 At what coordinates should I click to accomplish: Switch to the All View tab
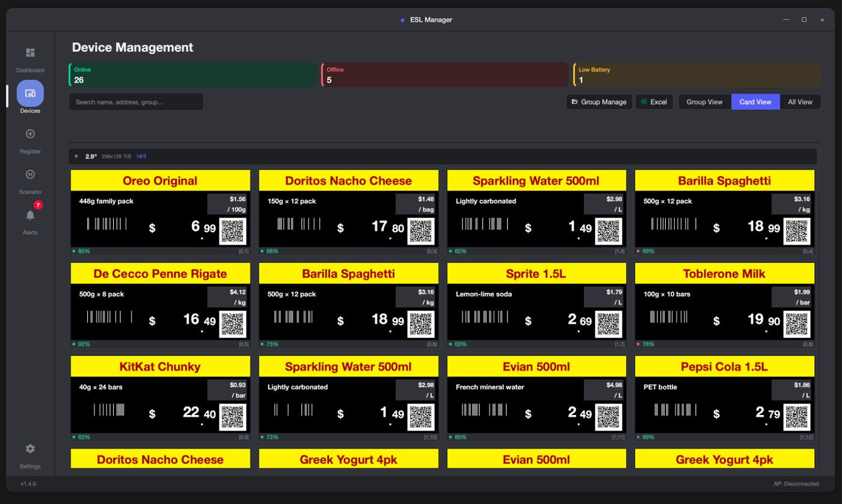[800, 102]
